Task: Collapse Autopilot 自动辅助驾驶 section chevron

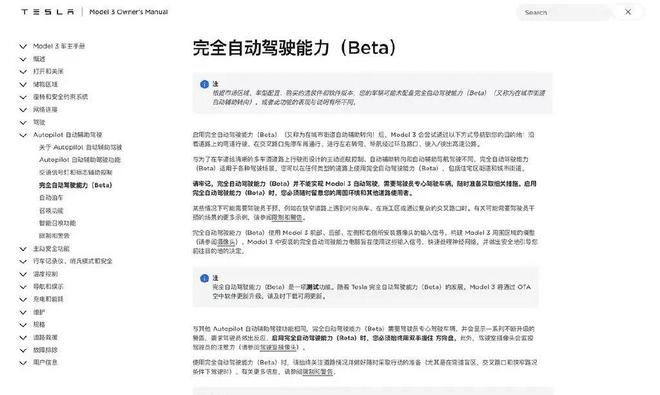Action: pos(23,135)
